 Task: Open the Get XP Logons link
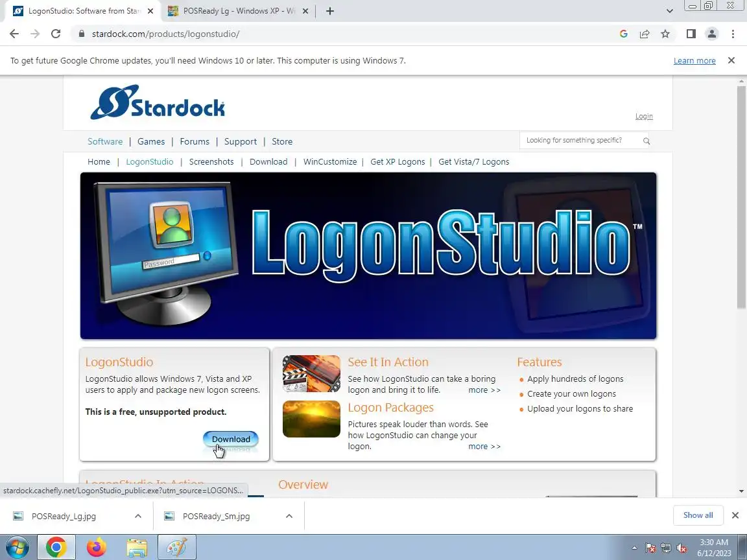pyautogui.click(x=397, y=161)
